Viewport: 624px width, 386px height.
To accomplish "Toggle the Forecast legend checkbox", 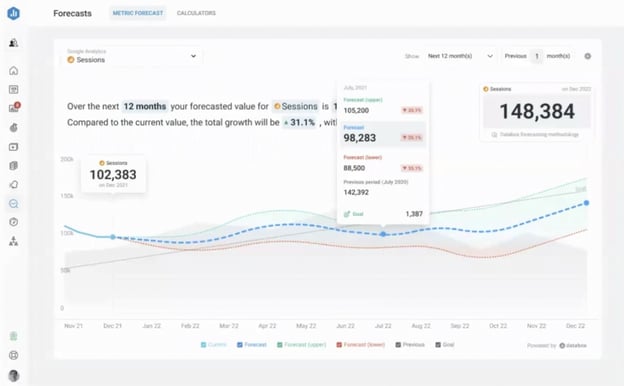I will coord(240,345).
